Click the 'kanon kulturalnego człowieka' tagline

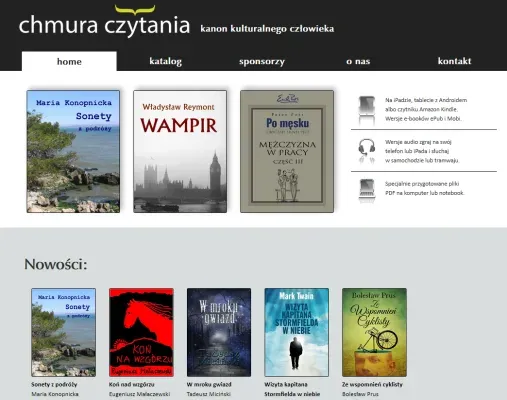tap(267, 29)
